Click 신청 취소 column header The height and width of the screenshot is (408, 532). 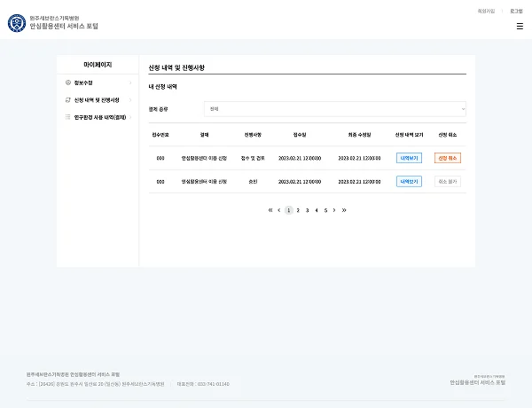tap(448, 135)
